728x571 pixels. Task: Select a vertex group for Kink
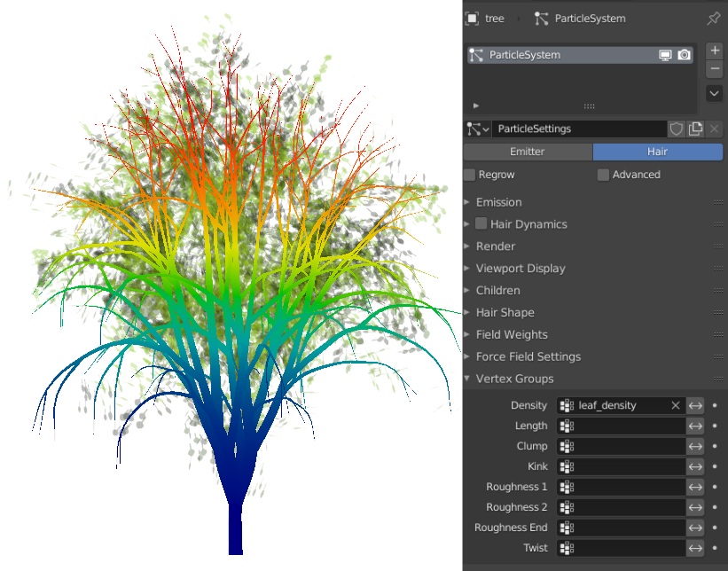click(622, 466)
